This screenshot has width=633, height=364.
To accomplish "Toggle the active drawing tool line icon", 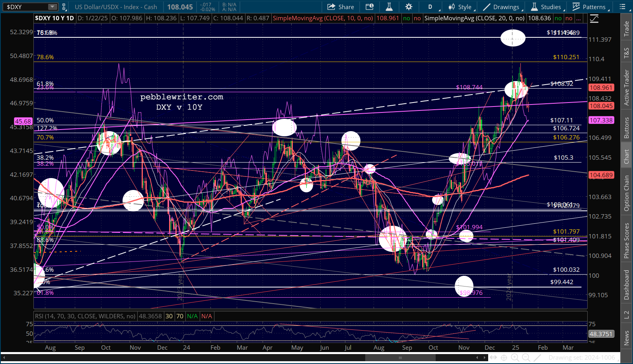I will 537,357.
